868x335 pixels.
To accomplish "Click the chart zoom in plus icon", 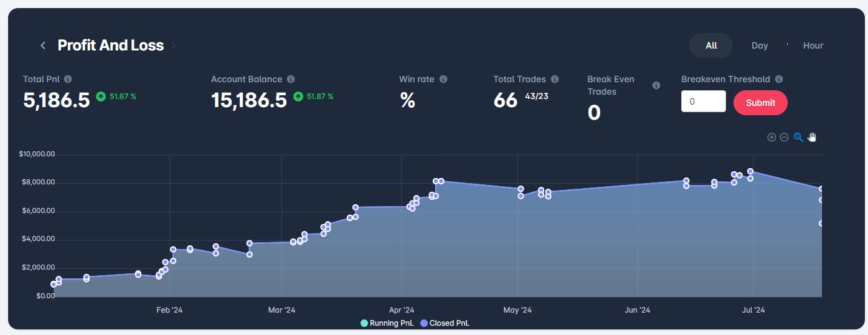I will pyautogui.click(x=771, y=137).
